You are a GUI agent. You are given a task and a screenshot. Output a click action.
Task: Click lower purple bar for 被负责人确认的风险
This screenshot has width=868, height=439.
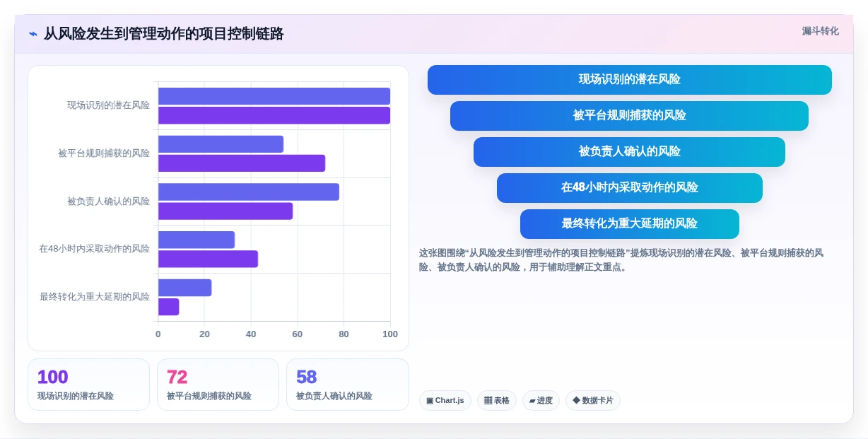225,211
